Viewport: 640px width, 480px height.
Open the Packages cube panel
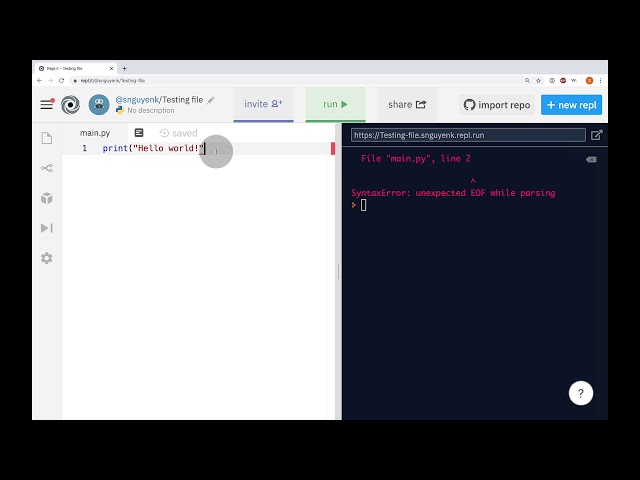click(x=47, y=198)
